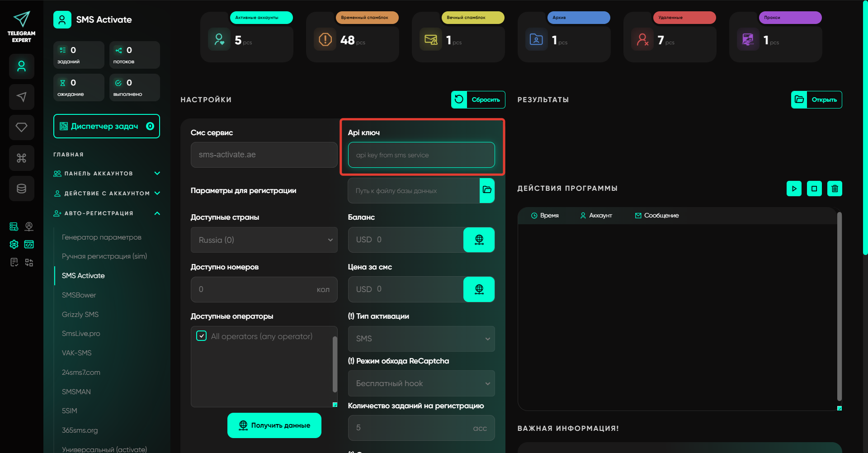This screenshot has height=453, width=868.
Task: Open the diamond icon sidebar section
Action: (x=21, y=127)
